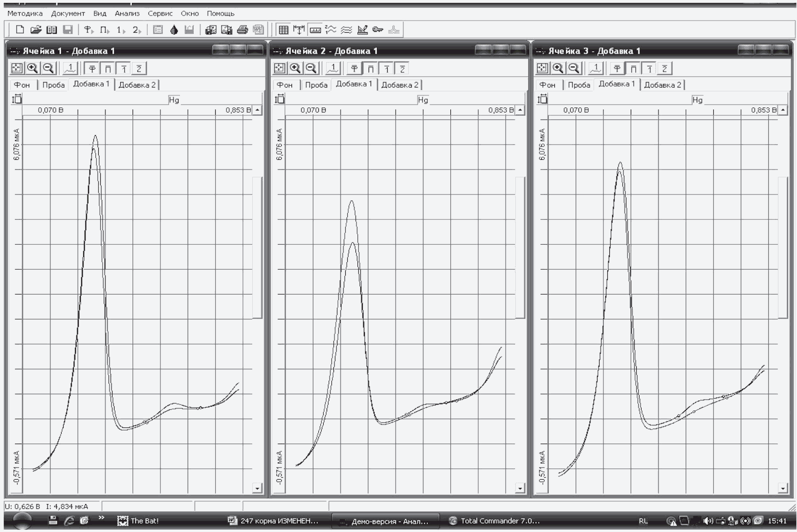Open the Методика menu

tap(25, 13)
